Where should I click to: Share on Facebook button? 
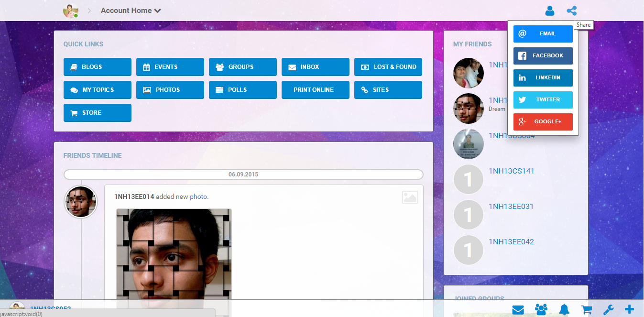(x=543, y=56)
